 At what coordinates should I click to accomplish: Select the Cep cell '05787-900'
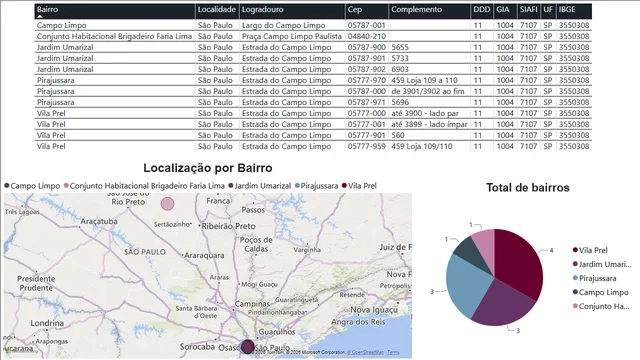pyautogui.click(x=367, y=47)
